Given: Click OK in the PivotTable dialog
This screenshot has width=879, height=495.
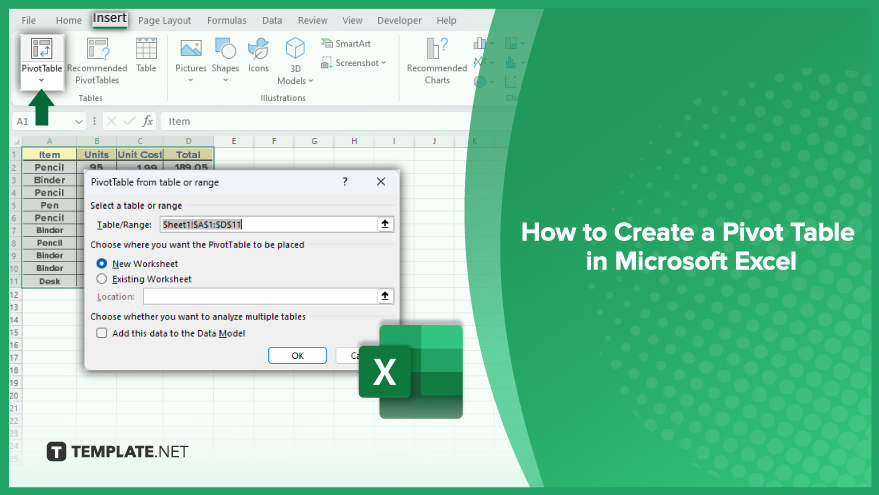Looking at the screenshot, I should (297, 355).
